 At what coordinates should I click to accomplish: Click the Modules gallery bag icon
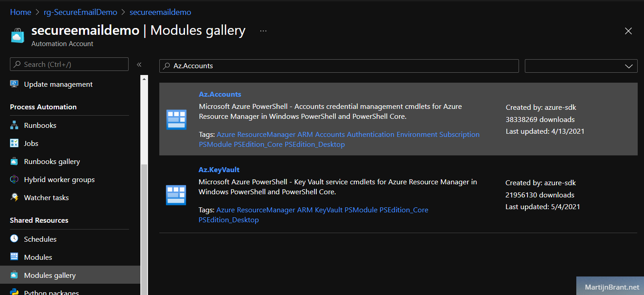tap(14, 275)
